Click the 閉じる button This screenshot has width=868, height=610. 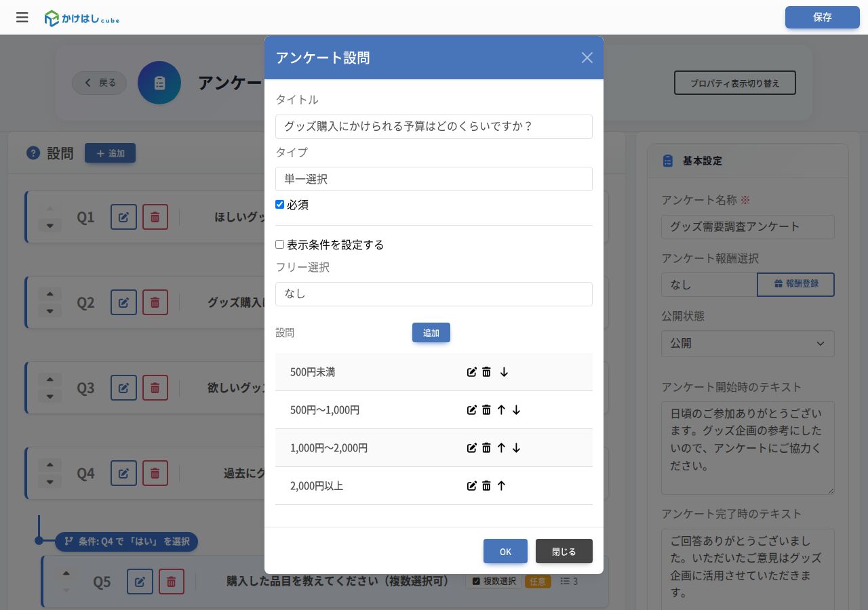(x=564, y=551)
